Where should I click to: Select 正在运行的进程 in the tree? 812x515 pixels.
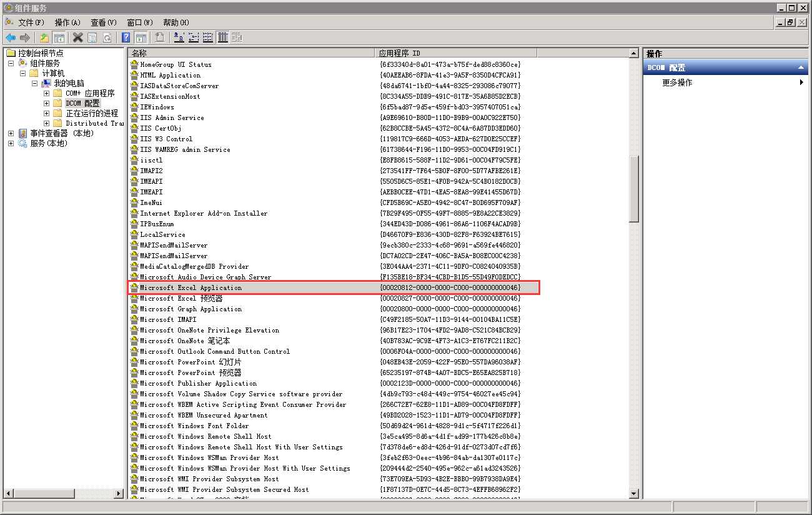coord(92,113)
